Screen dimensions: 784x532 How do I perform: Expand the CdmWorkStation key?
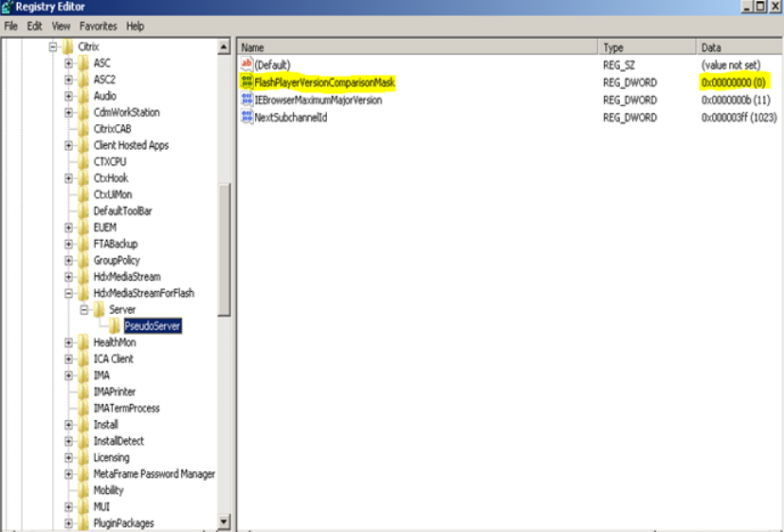point(68,113)
